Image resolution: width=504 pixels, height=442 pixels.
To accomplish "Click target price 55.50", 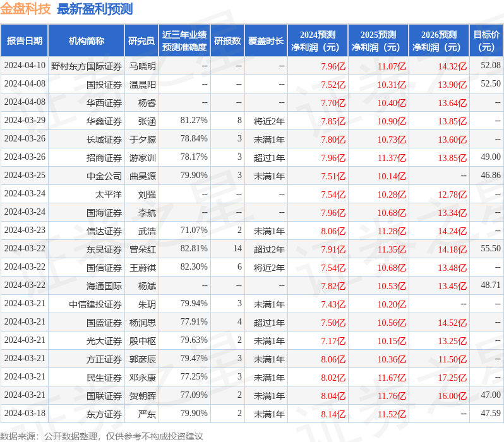I will 491,249.
